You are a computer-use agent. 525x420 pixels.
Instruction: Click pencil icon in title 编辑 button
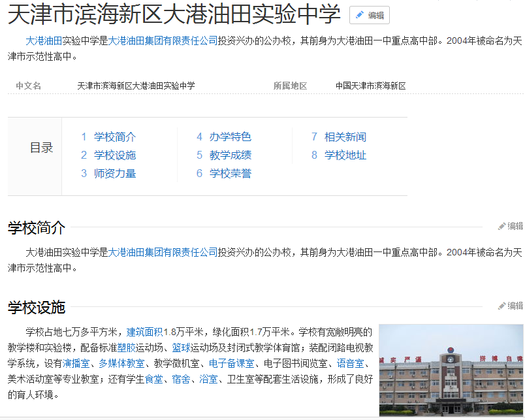point(360,15)
